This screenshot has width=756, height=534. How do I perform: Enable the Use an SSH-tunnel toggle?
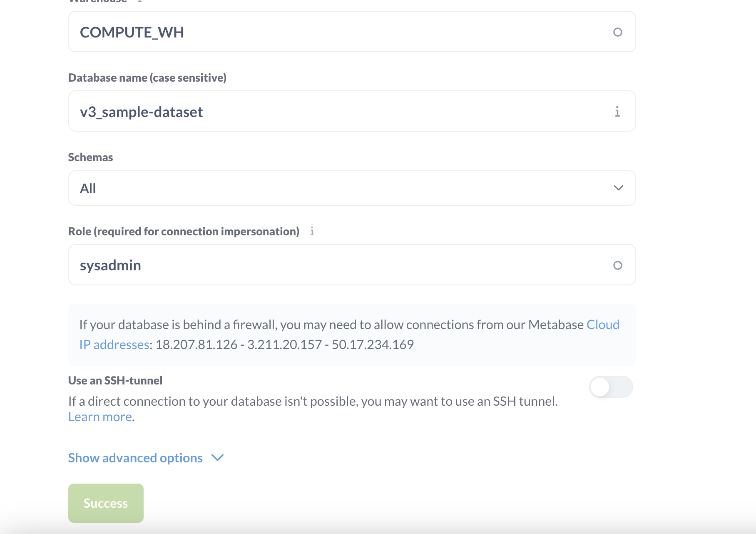(x=611, y=387)
